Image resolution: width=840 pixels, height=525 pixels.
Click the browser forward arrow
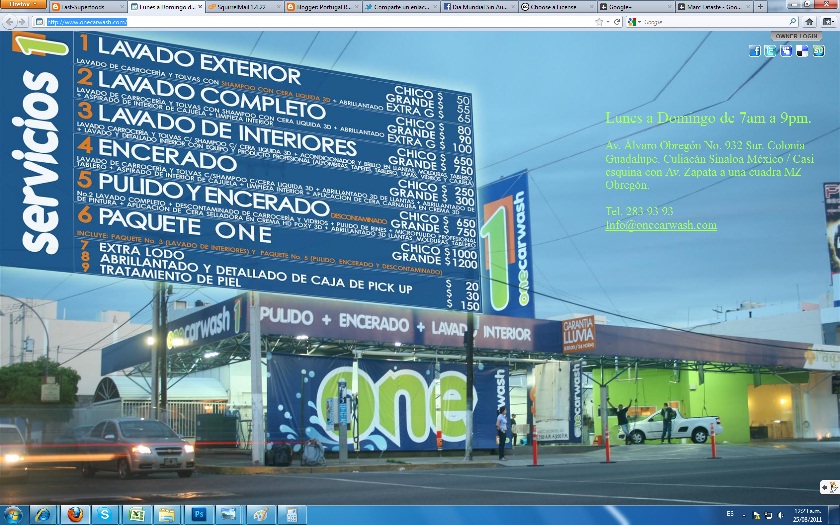point(21,22)
